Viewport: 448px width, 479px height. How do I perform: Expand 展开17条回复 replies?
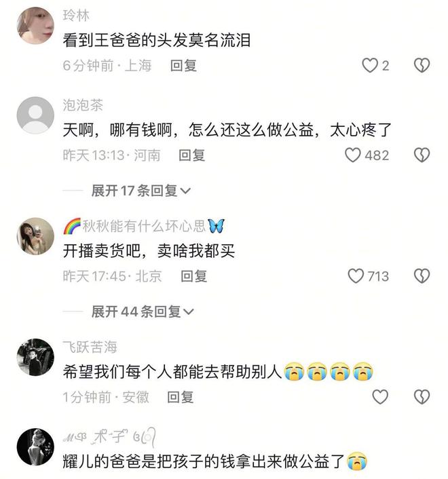pyautogui.click(x=141, y=191)
